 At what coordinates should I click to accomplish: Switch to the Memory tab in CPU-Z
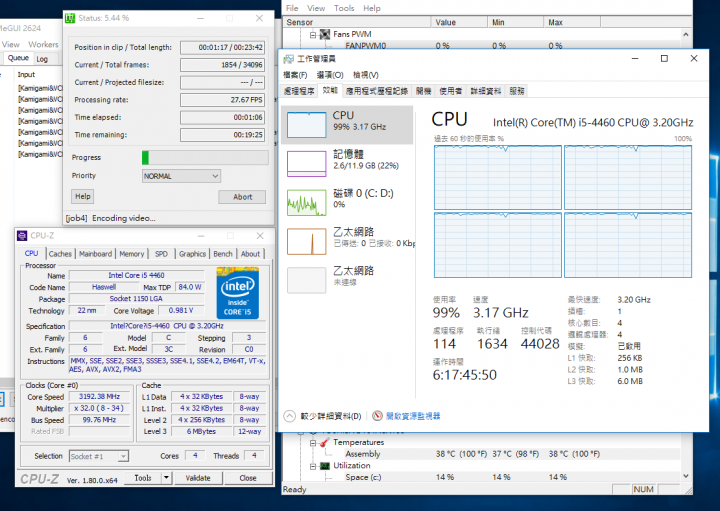click(x=132, y=254)
